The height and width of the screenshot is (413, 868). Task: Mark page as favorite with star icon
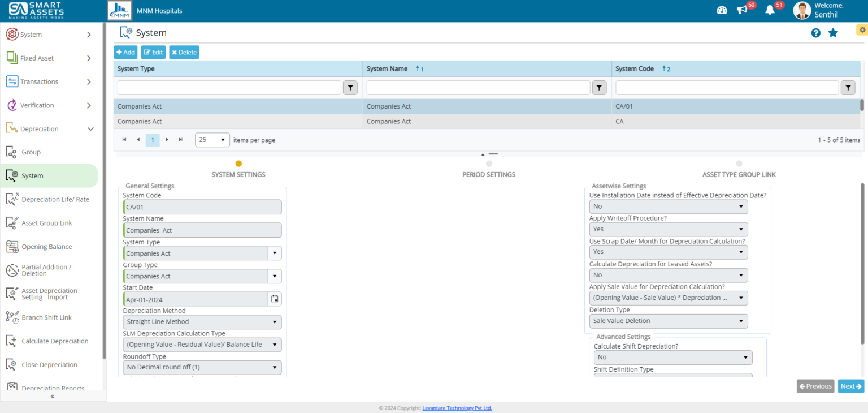coord(833,33)
